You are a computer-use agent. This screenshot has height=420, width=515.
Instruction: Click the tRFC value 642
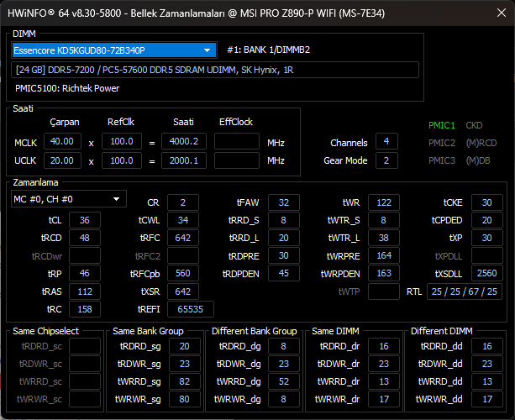[x=182, y=238]
